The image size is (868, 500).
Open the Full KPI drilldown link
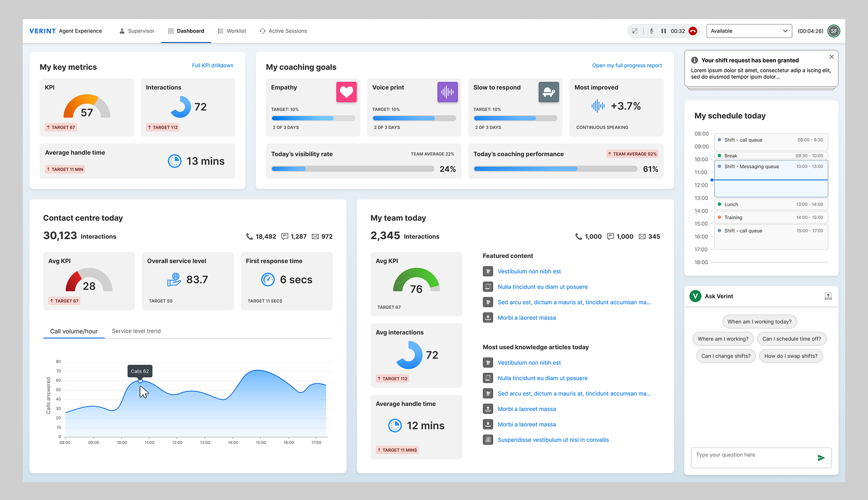[212, 65]
